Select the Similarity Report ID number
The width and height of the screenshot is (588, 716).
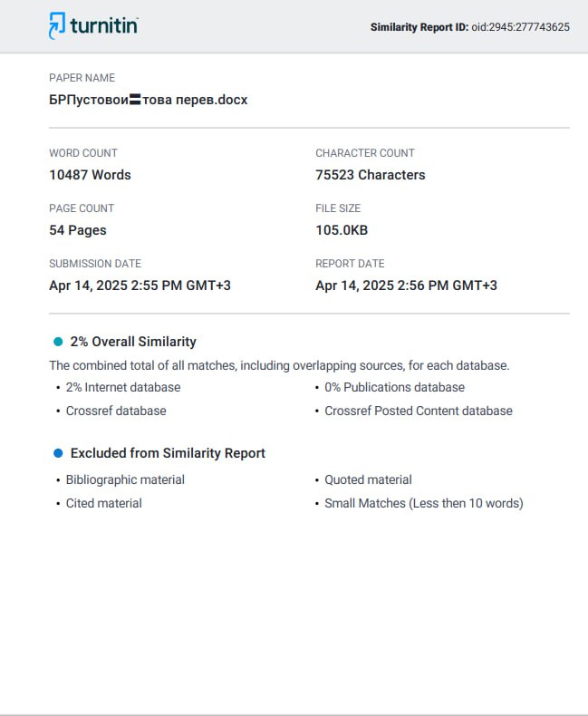tap(520, 27)
